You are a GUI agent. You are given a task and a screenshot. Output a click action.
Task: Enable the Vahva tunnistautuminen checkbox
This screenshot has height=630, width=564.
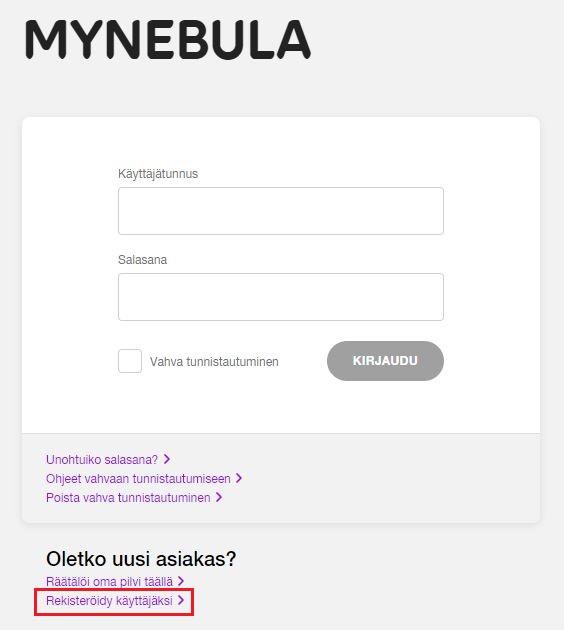tap(130, 361)
